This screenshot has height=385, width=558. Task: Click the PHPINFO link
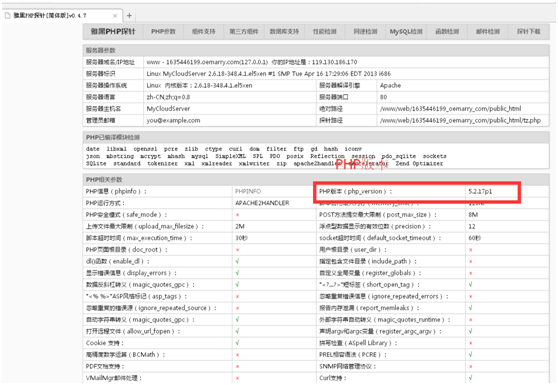248,191
